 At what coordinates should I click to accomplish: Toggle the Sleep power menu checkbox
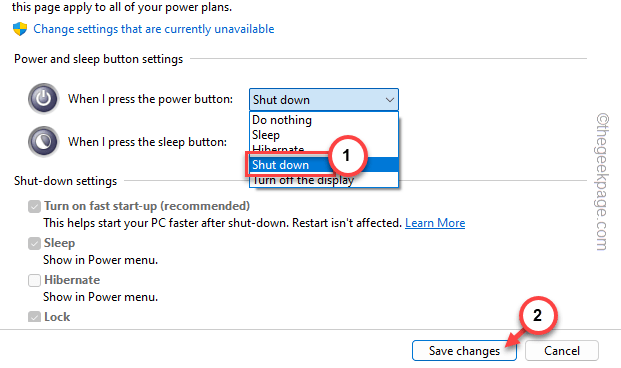34,243
